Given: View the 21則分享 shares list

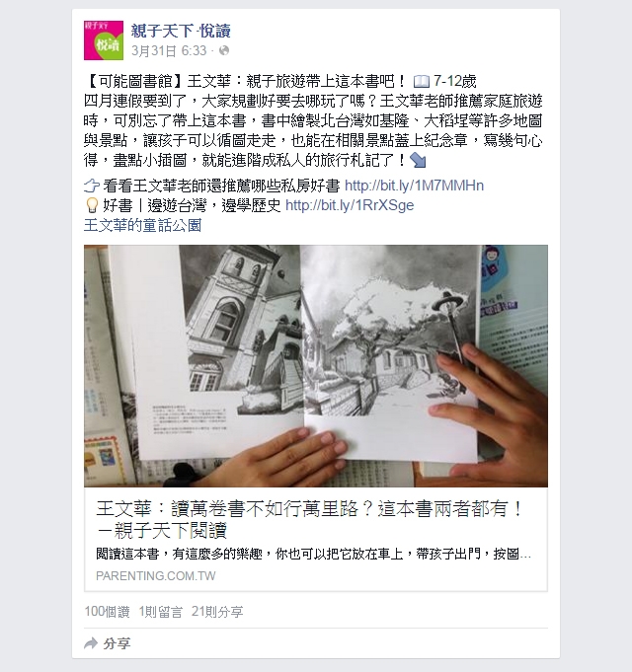Looking at the screenshot, I should [217, 612].
